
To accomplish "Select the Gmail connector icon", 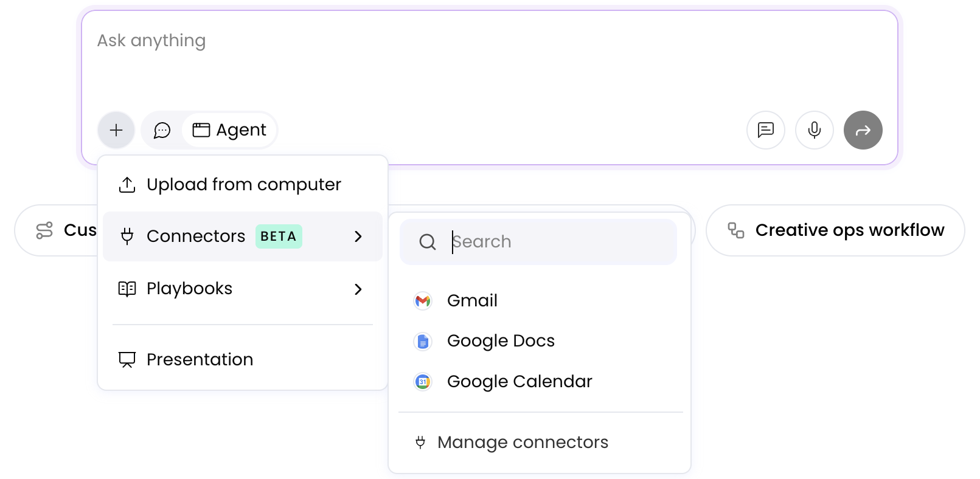I will coord(423,301).
